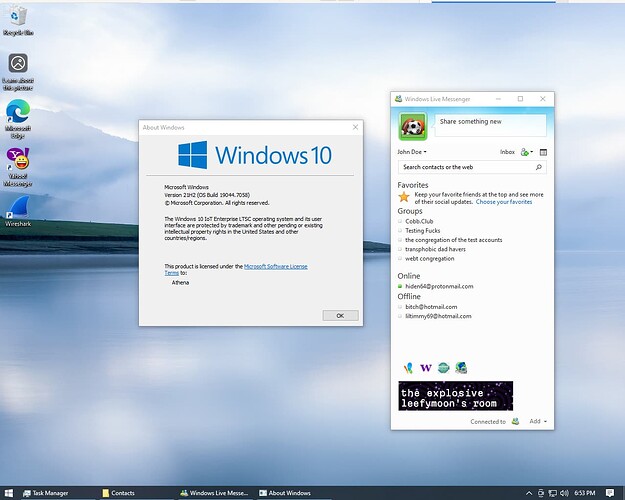
Task: Click the magnifier search icon
Action: [x=539, y=167]
